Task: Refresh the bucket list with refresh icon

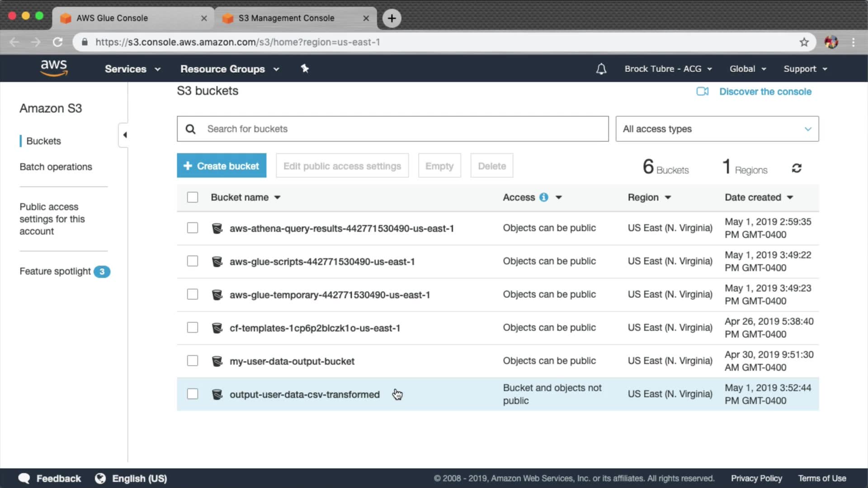Action: [797, 168]
